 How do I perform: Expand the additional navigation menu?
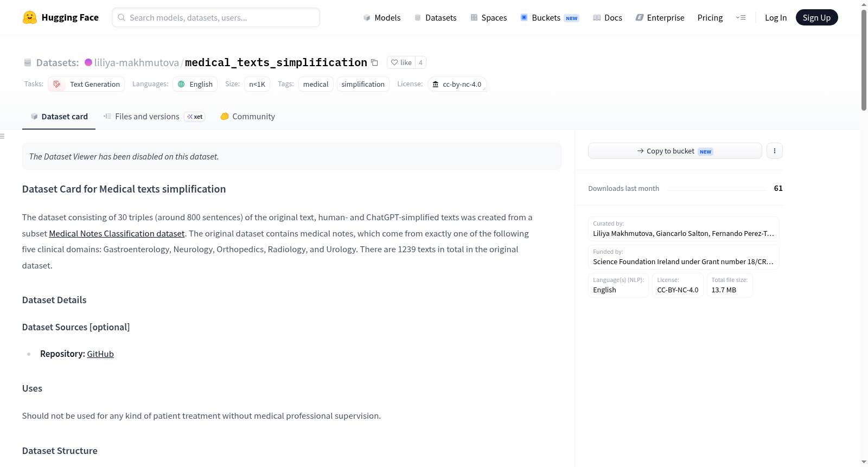(x=741, y=17)
